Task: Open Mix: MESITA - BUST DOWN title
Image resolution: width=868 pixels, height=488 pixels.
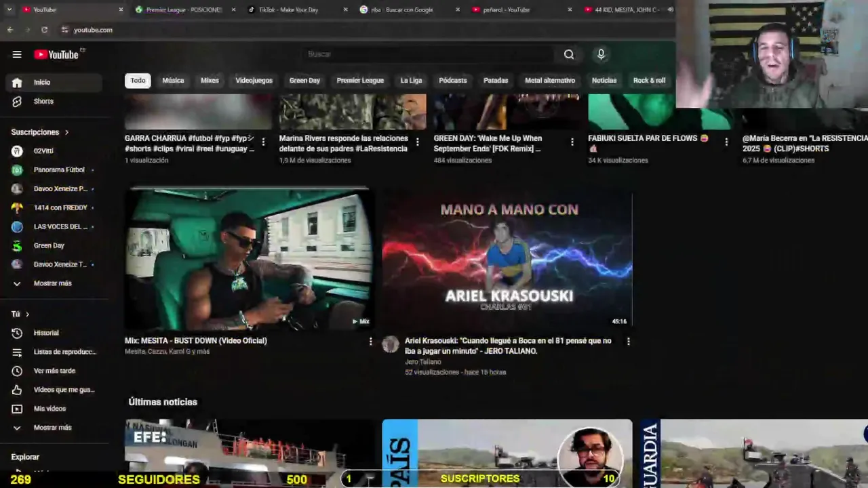Action: pos(196,341)
